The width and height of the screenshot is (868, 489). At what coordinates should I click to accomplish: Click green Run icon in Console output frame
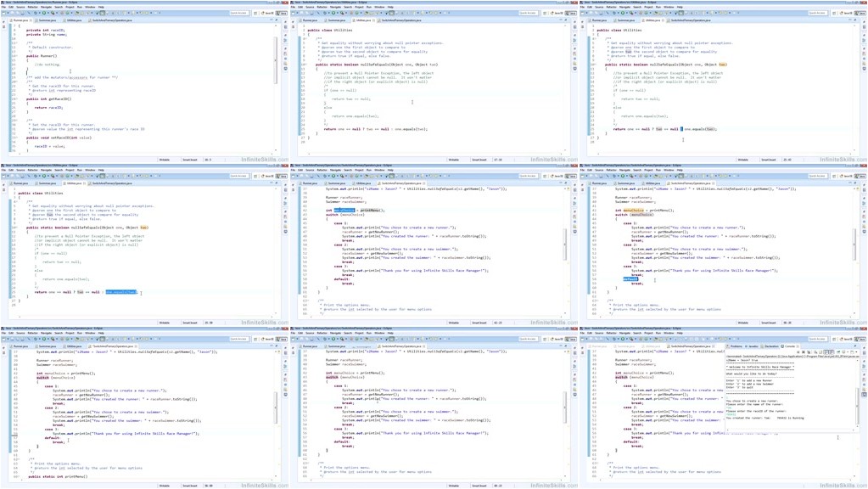pos(622,339)
